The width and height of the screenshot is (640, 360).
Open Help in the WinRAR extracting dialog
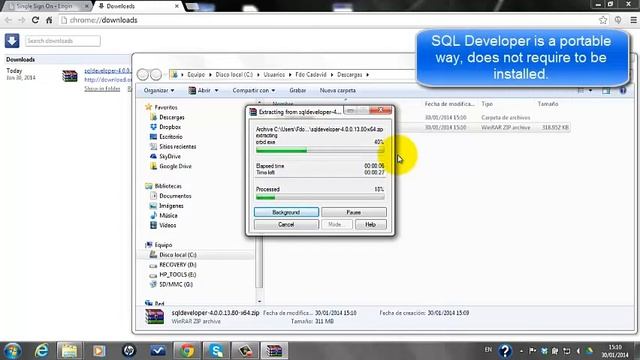[x=370, y=224]
